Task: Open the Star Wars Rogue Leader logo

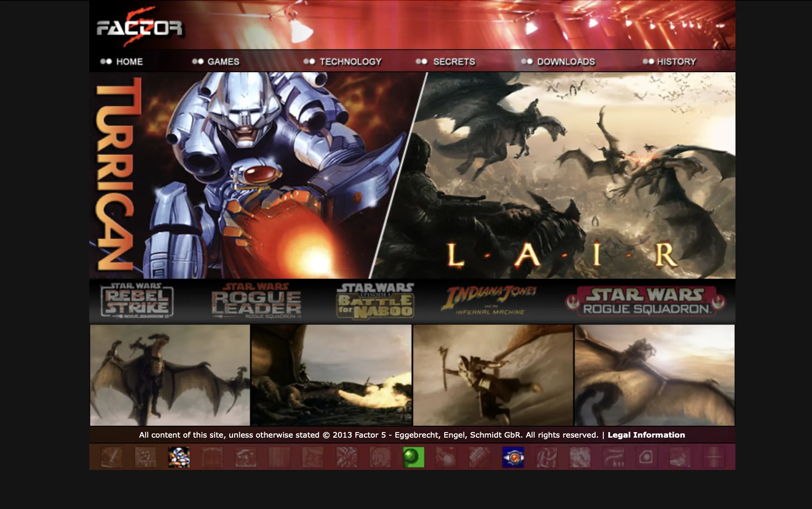Action: pos(255,300)
